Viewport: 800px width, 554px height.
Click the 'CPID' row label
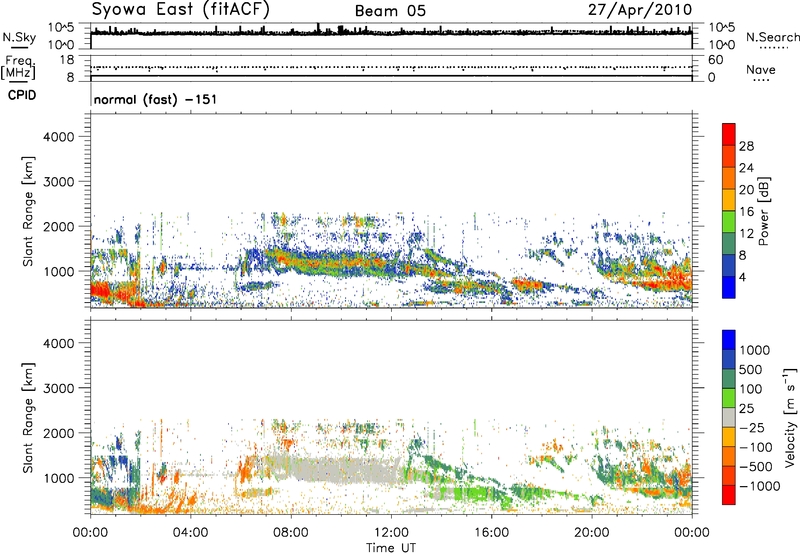(x=22, y=95)
